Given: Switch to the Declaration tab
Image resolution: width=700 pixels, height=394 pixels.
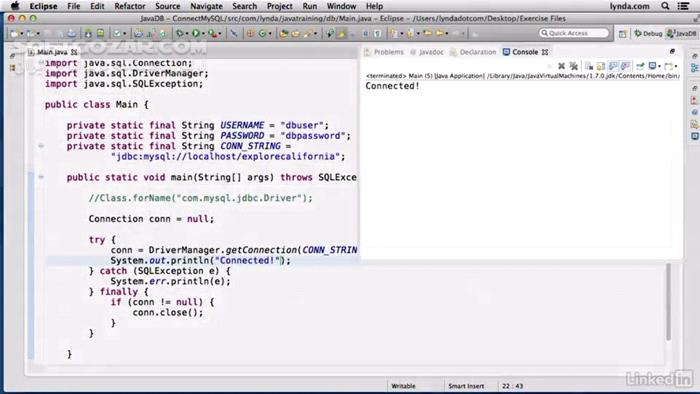Looking at the screenshot, I should (x=473, y=52).
